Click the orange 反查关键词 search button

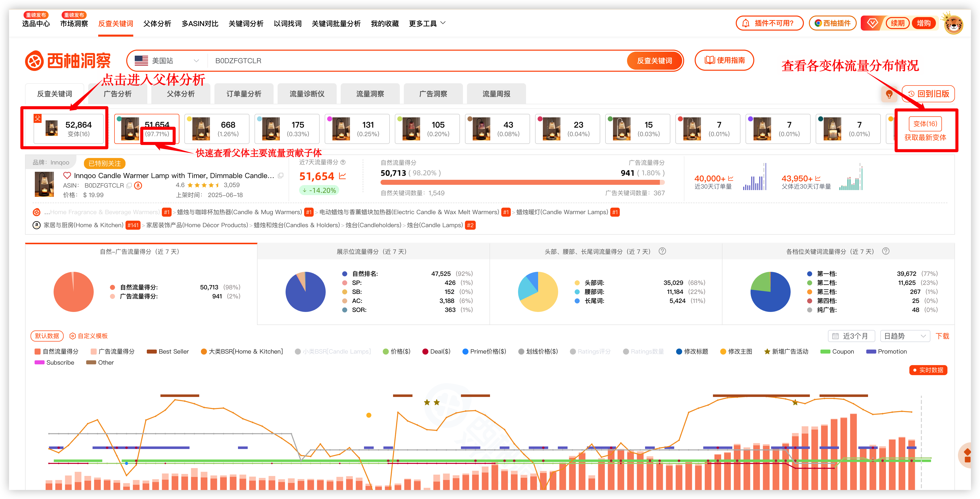(x=654, y=61)
